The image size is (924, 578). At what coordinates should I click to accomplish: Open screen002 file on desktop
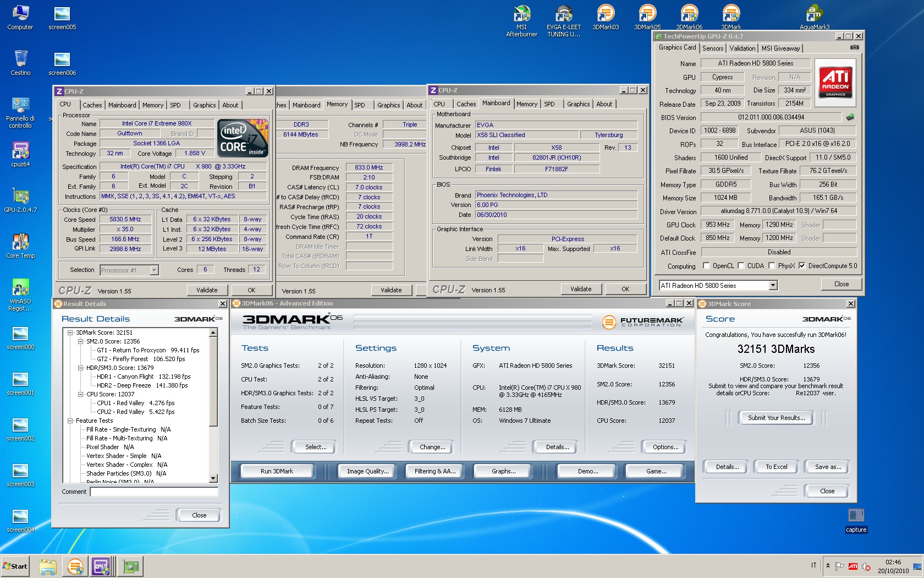click(x=20, y=428)
